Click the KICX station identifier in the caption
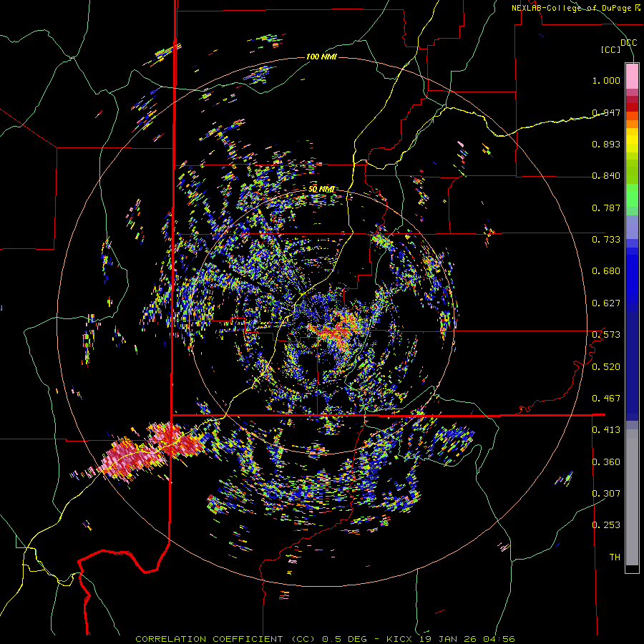 tap(399, 639)
